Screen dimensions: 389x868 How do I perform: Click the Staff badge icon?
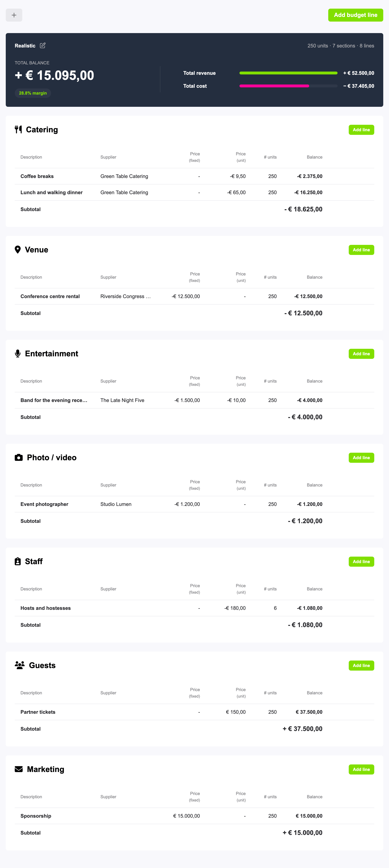(18, 561)
